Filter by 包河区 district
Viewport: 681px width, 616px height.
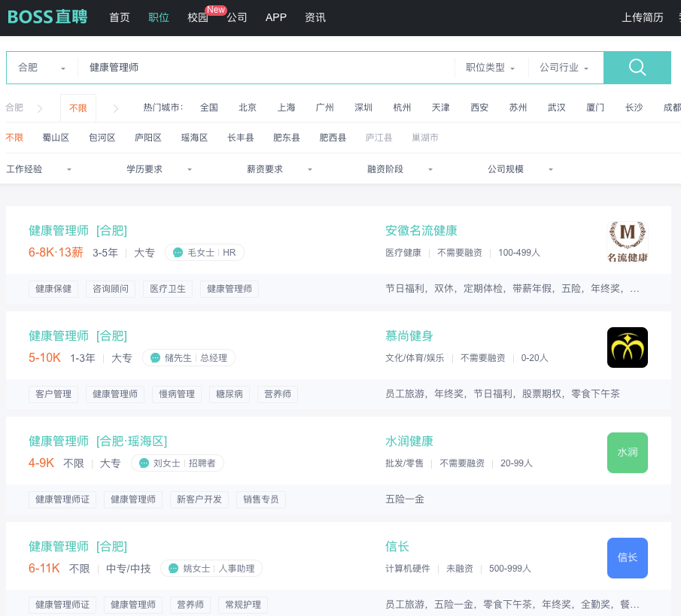(102, 138)
